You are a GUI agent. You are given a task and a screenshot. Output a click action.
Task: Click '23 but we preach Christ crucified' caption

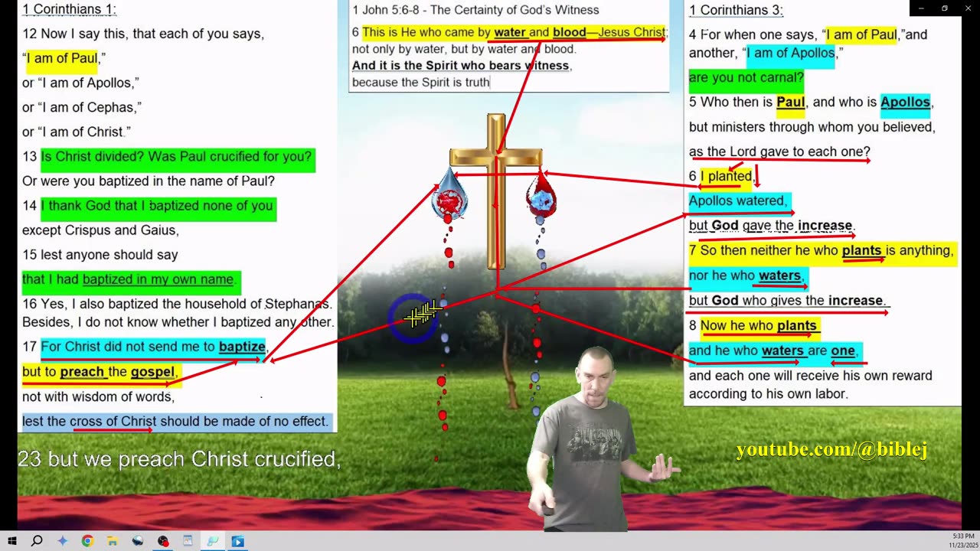(x=179, y=459)
